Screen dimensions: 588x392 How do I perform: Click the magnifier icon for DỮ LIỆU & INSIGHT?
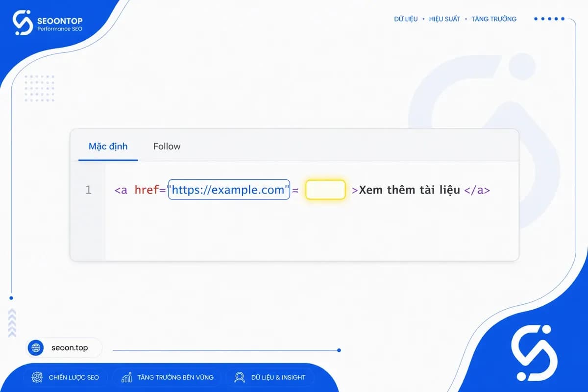[x=240, y=377]
